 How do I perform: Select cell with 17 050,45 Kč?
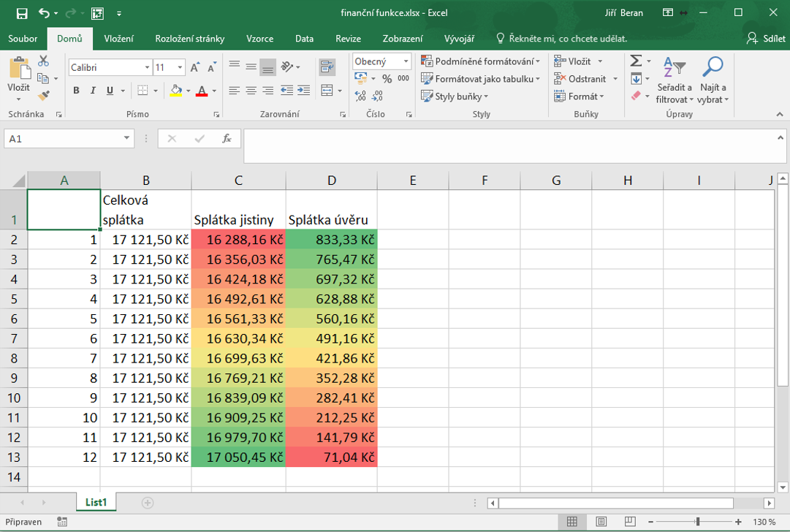(x=238, y=457)
